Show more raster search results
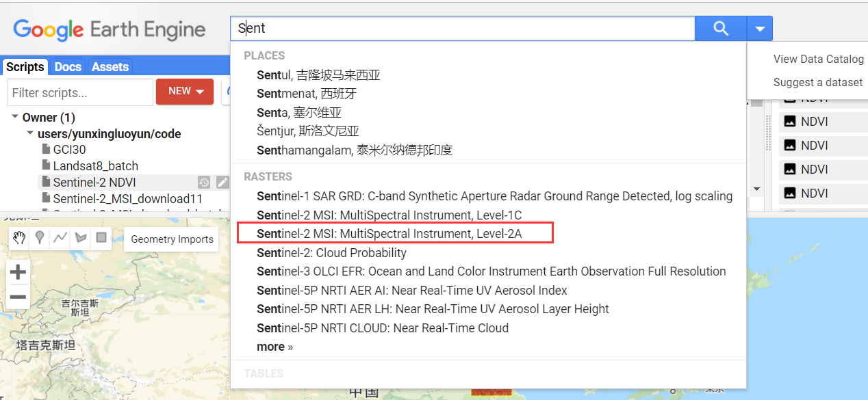 [275, 347]
